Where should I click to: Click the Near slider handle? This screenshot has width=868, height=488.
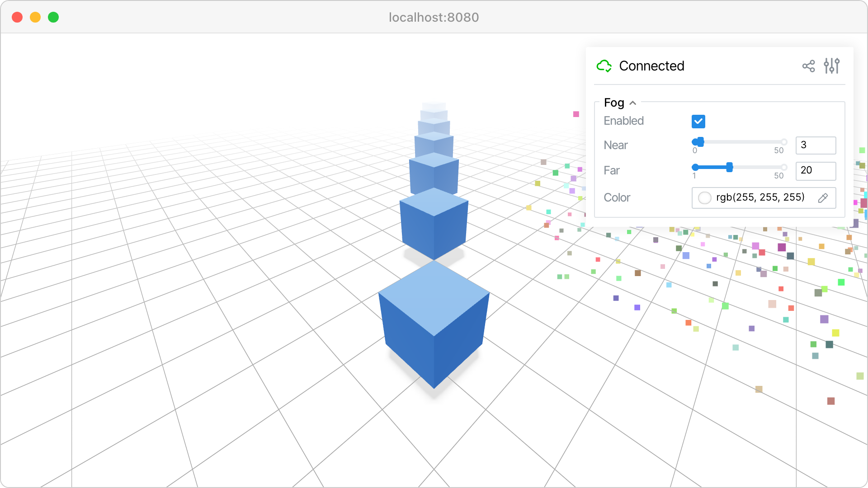pos(700,142)
